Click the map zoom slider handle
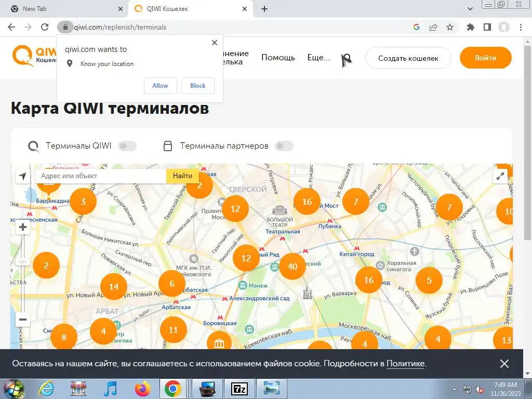The width and height of the screenshot is (532, 399). pyautogui.click(x=23, y=262)
